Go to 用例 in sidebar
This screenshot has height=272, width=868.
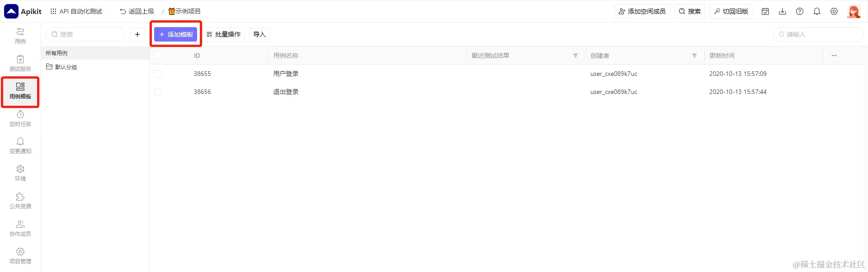[x=20, y=36]
